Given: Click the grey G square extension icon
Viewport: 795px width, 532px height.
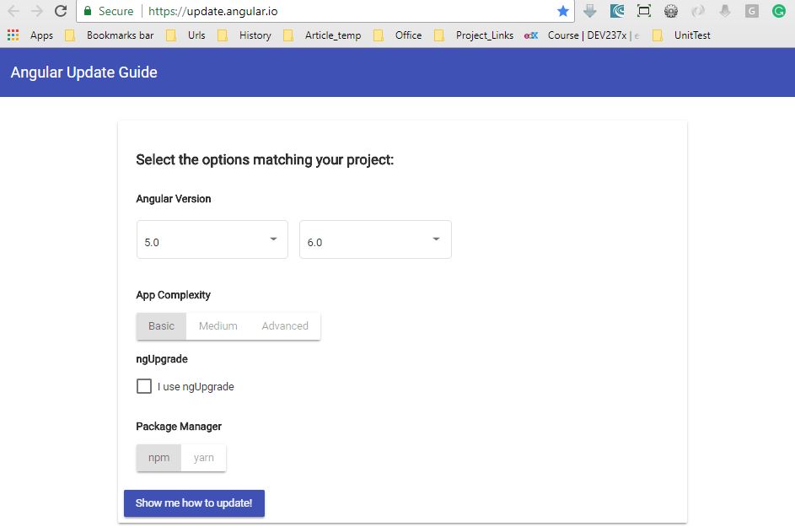Looking at the screenshot, I should tap(752, 11).
